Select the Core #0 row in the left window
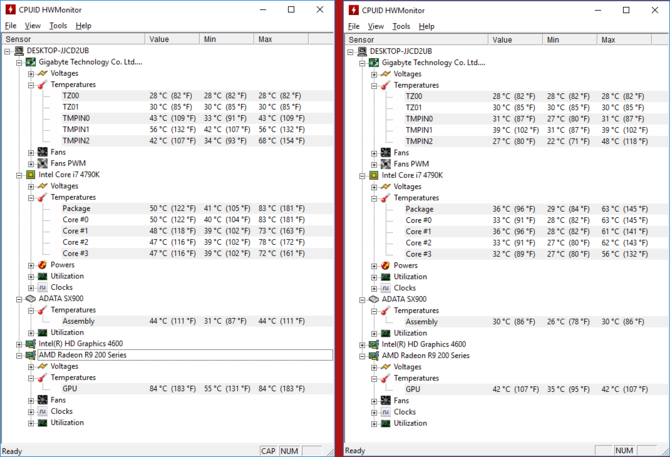The image size is (670, 457). (x=197, y=220)
